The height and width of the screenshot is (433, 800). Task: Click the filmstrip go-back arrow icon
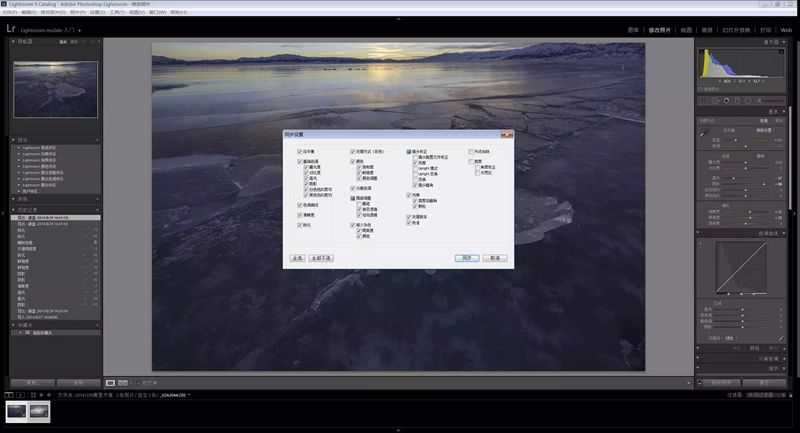(41, 395)
